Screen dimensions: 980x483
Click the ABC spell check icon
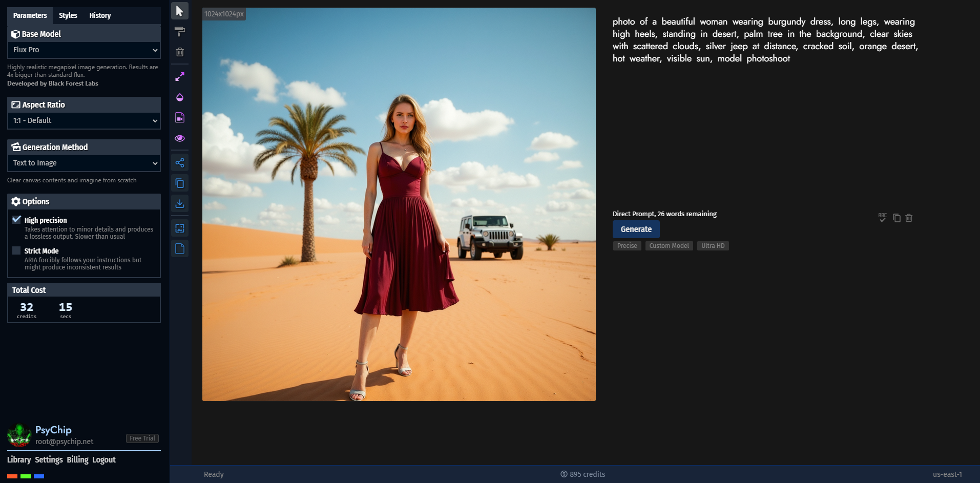tap(882, 218)
